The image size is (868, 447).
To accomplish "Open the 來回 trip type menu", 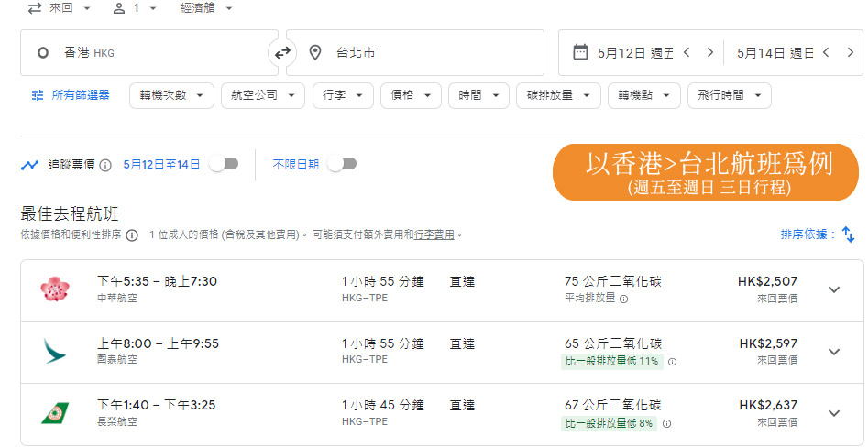I will (60, 8).
